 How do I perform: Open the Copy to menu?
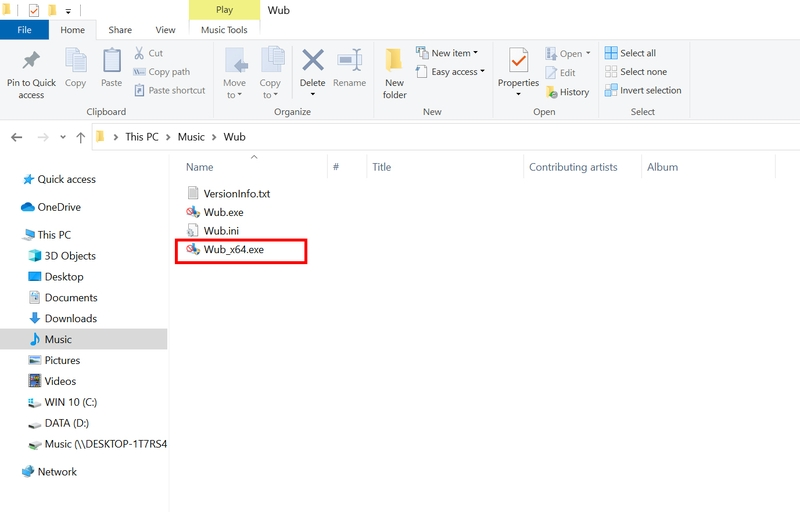click(270, 73)
